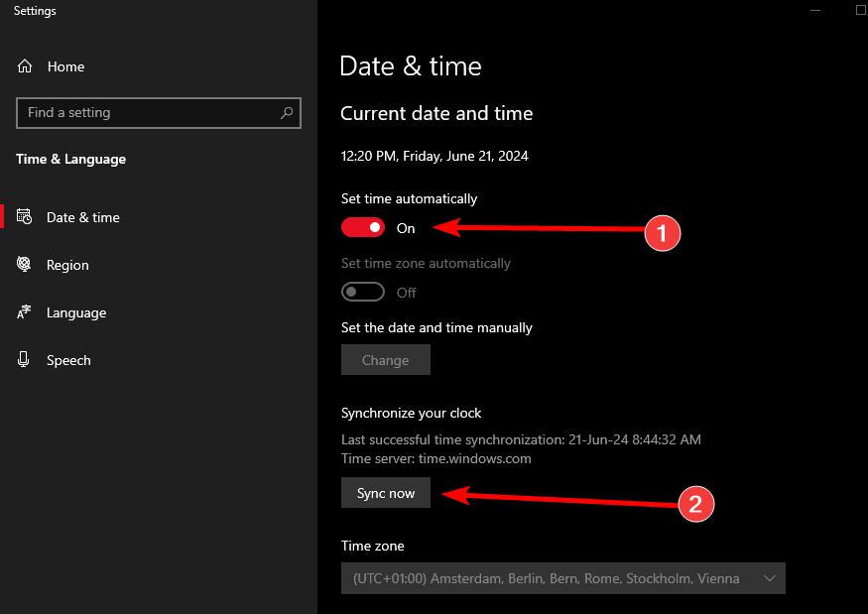Image resolution: width=868 pixels, height=614 pixels.
Task: Click the Region globe icon
Action: point(24,265)
